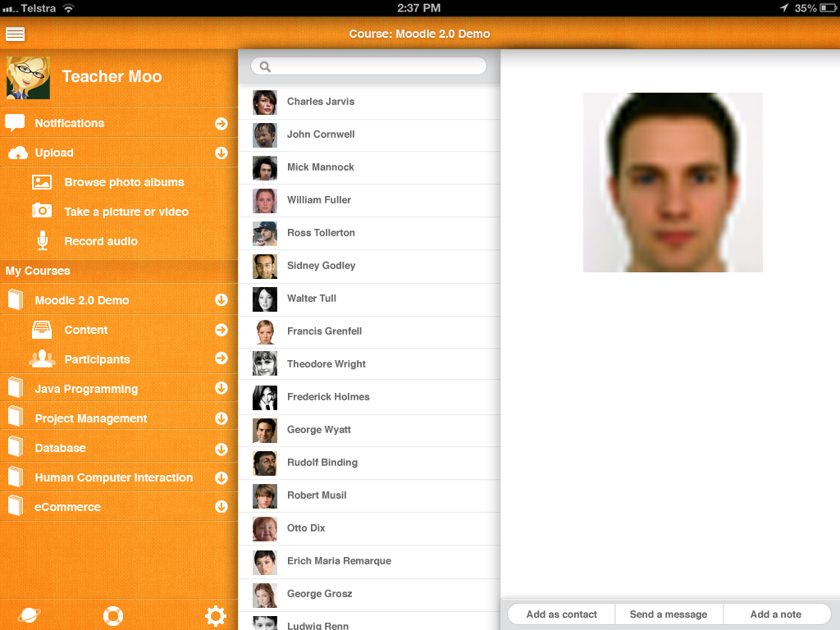
Task: Open the Participants menu item
Action: click(119, 359)
